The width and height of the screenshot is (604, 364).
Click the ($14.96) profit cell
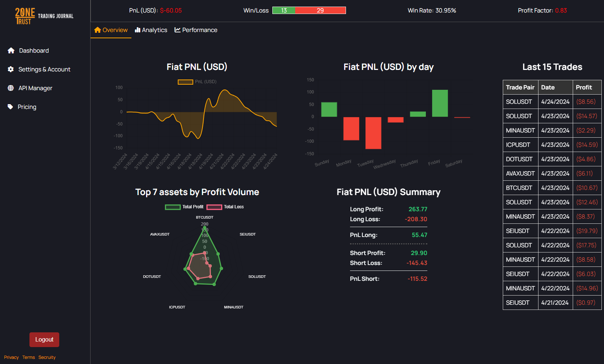[587, 288]
